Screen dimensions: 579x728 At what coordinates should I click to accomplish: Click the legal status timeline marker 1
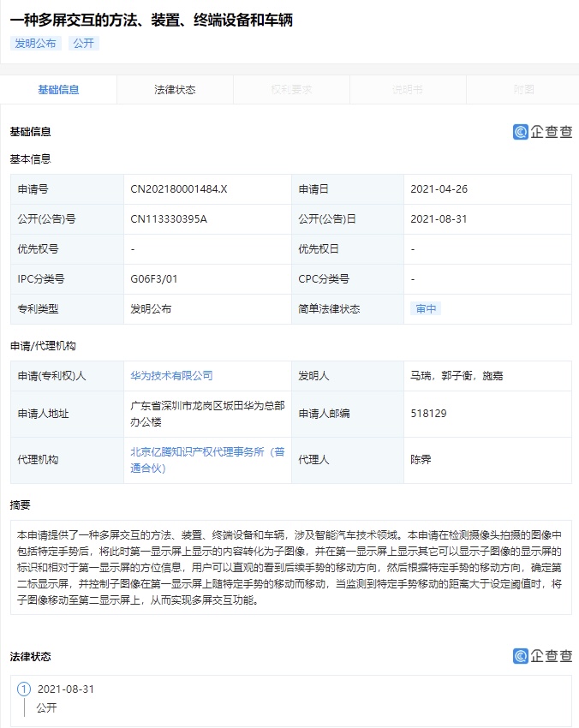coord(24,689)
